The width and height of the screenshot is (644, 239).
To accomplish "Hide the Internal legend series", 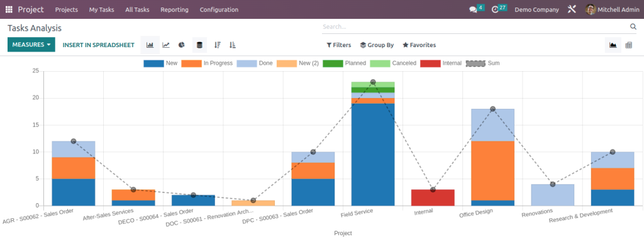I will [441, 64].
